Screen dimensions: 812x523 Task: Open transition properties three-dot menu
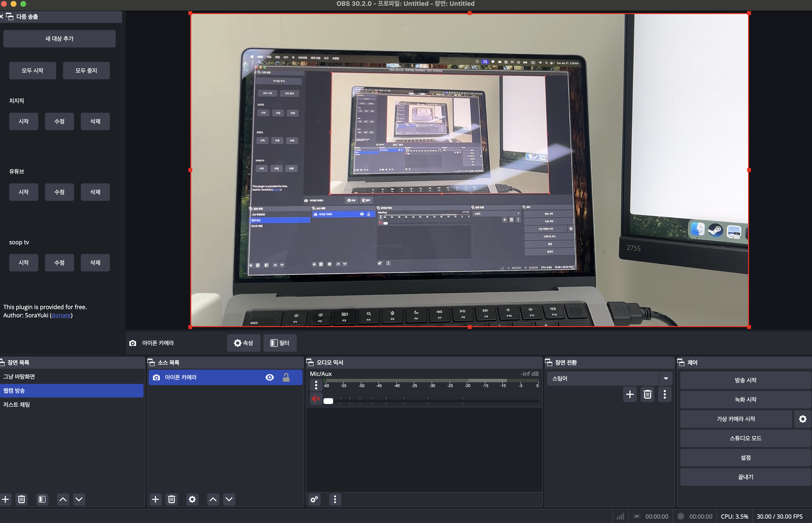point(665,394)
